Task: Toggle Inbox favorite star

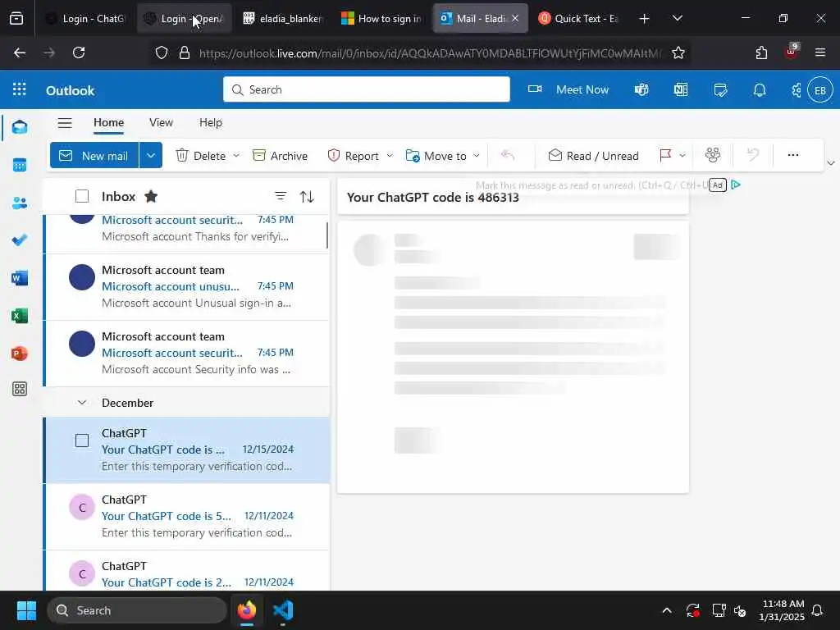Action: click(151, 197)
